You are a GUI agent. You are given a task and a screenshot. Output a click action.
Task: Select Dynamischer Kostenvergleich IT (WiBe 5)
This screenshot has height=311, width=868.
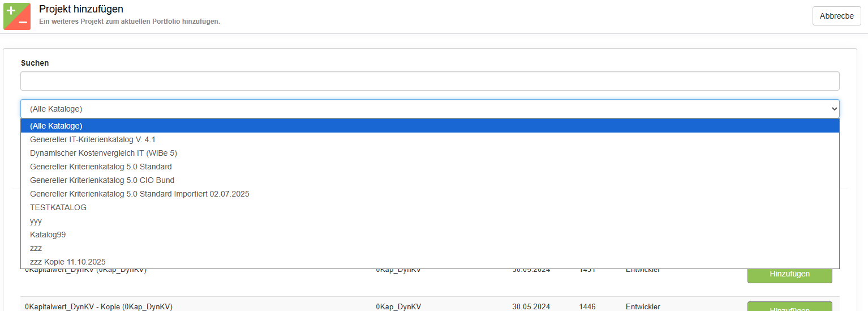[x=104, y=153]
